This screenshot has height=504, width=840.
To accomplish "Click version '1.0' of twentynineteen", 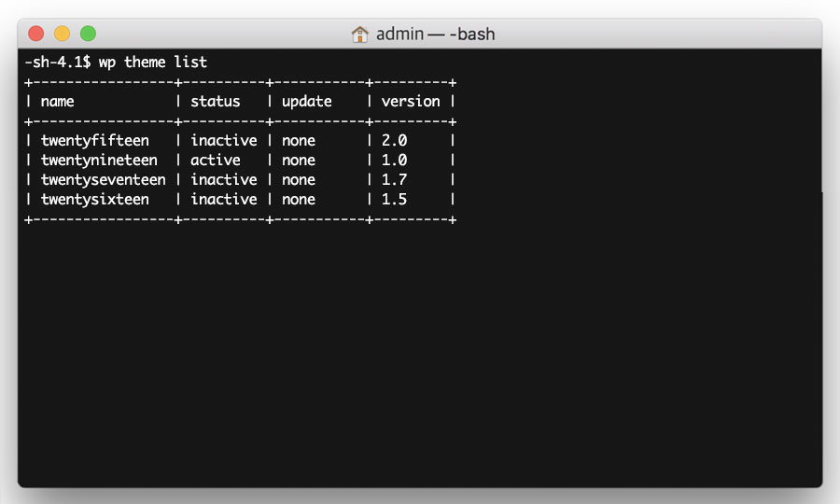I will [x=394, y=161].
